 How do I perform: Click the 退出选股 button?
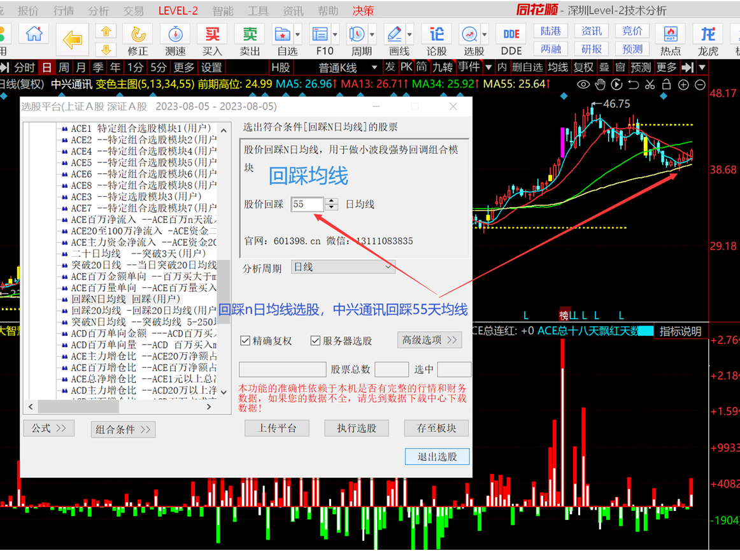click(438, 457)
